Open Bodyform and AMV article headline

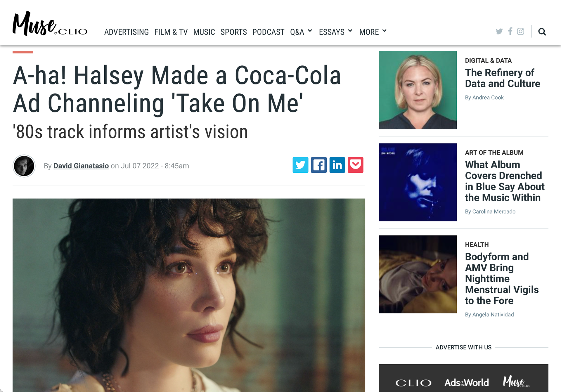502,279
